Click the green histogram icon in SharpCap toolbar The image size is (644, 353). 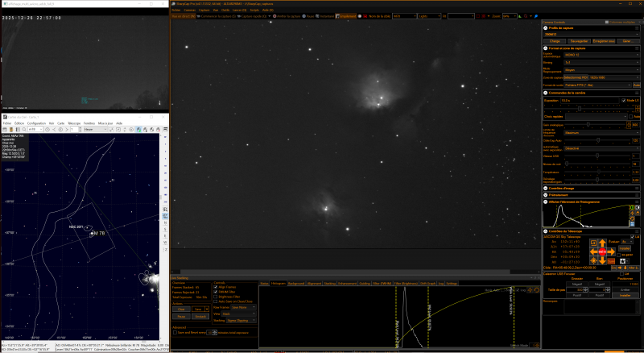click(520, 16)
